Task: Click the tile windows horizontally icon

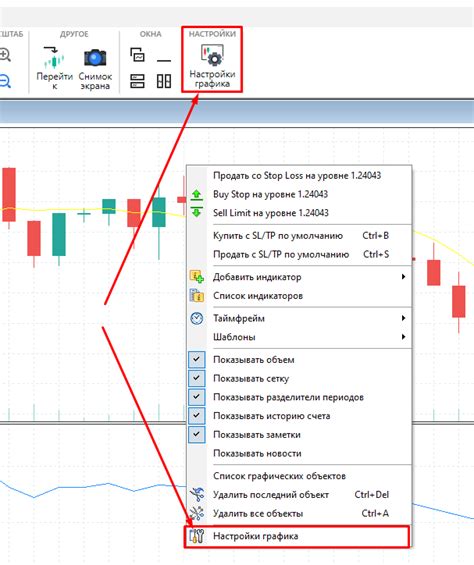Action: coord(137,81)
